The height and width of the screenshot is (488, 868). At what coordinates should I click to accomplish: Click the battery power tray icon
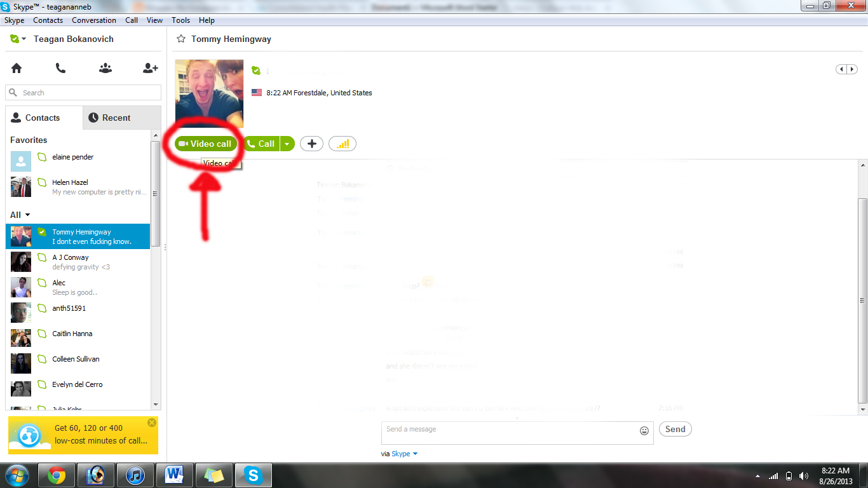point(789,476)
